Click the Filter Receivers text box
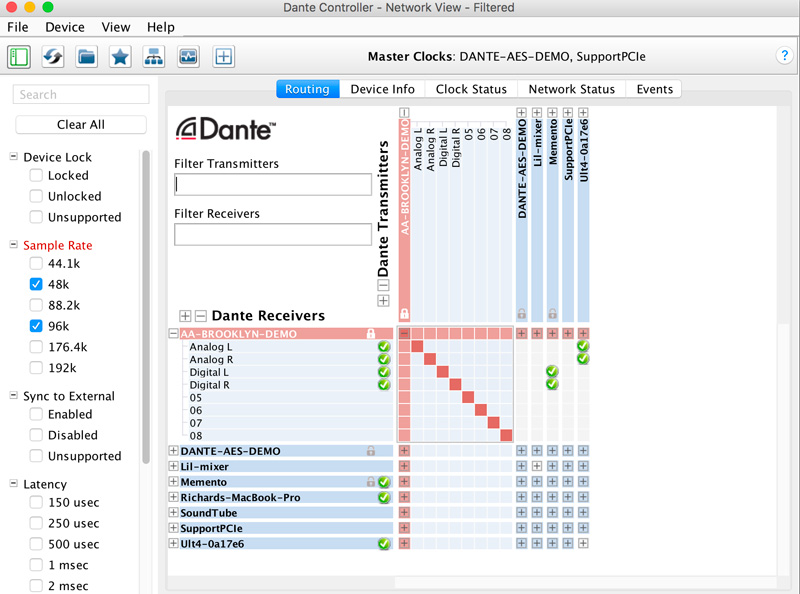Screen dimensions: 800x594 coord(273,234)
